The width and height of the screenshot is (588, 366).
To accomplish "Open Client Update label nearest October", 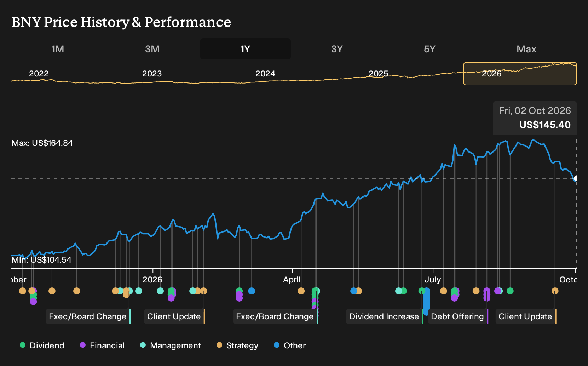I will click(x=525, y=316).
